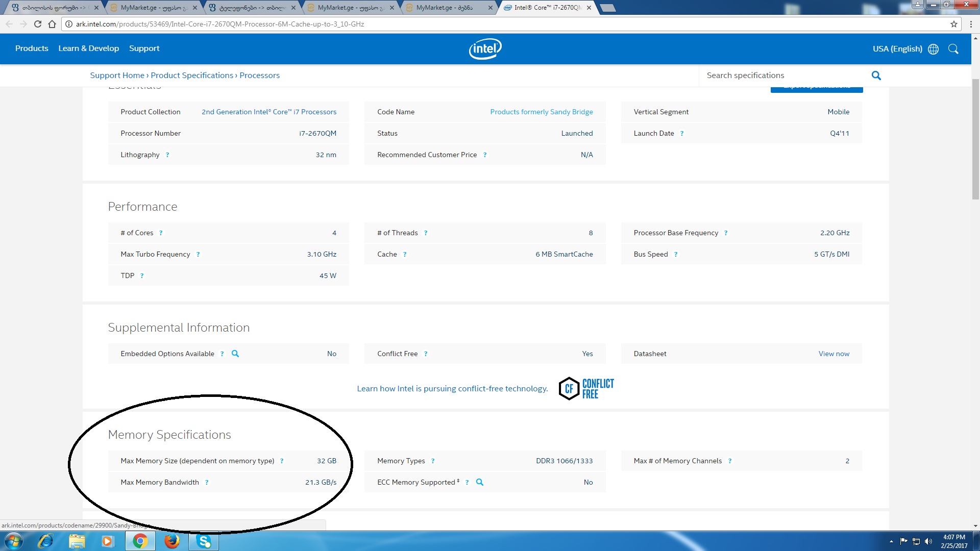Bookmark page with the star icon
The image size is (980, 551).
[953, 24]
